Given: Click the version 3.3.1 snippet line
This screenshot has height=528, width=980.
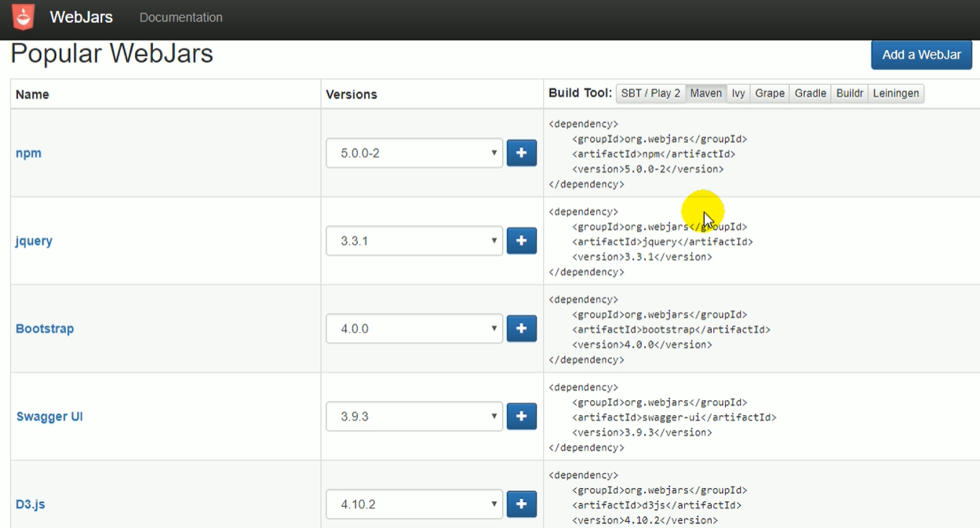Looking at the screenshot, I should pyautogui.click(x=642, y=257).
